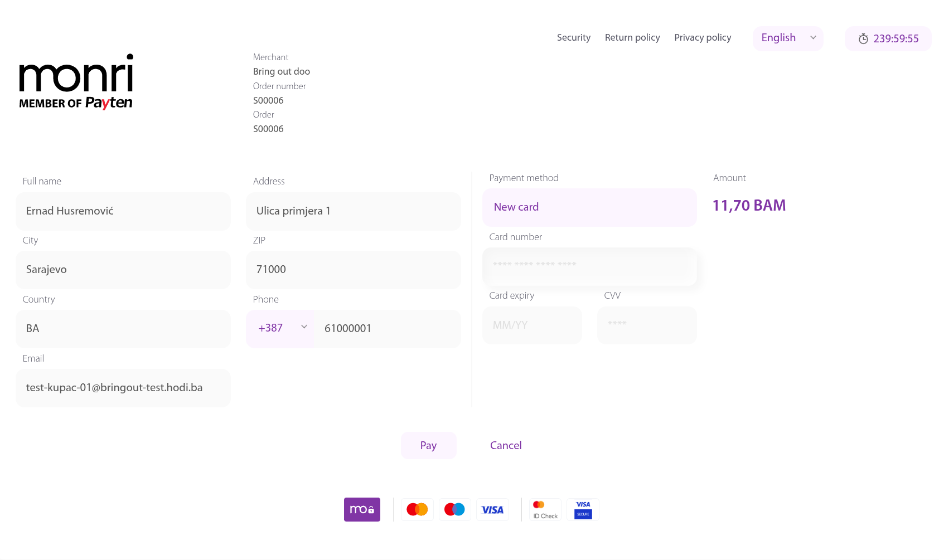Click the Mastercard ID Check logo
This screenshot has height=560, width=939.
click(545, 509)
